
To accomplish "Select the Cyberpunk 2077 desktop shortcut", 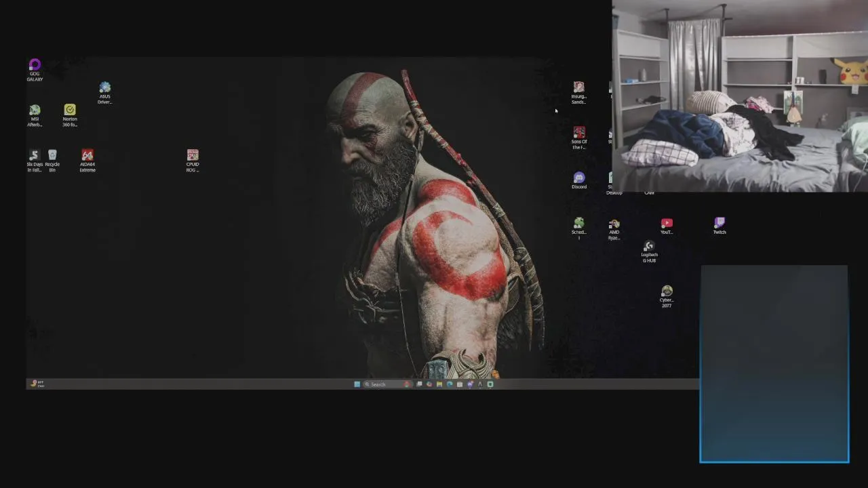I will click(x=667, y=296).
